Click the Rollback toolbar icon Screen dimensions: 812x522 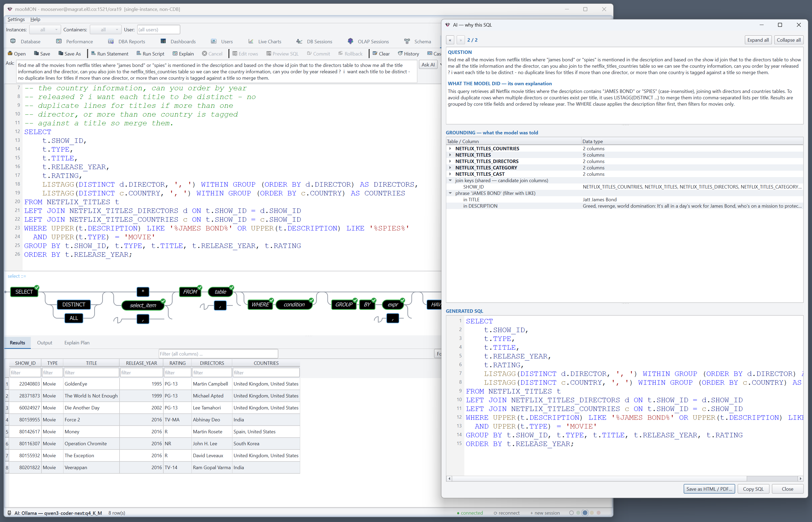pyautogui.click(x=341, y=54)
